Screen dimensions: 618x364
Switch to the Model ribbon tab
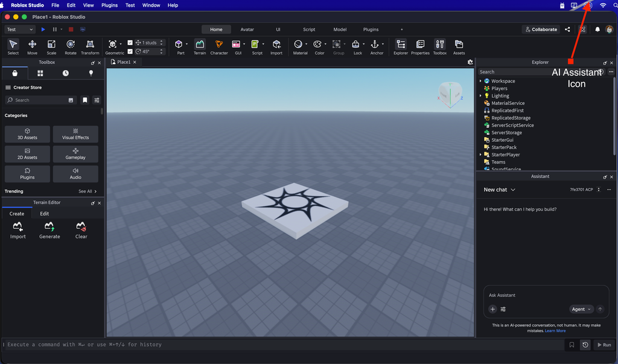point(340,30)
